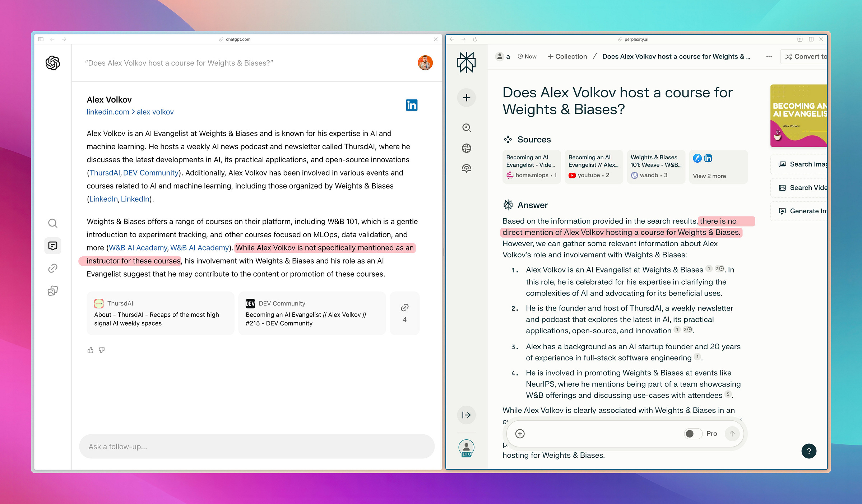Image resolution: width=862 pixels, height=504 pixels.
Task: Open the youtube source card
Action: [594, 167]
